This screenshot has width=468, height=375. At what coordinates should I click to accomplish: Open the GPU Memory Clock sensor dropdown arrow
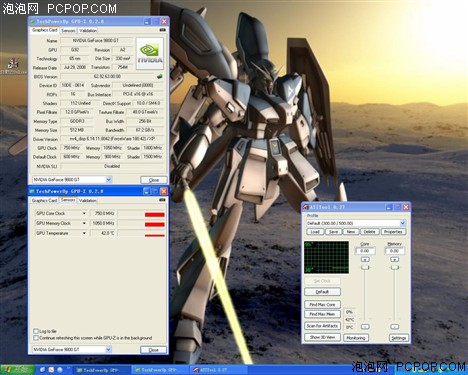tap(84, 223)
